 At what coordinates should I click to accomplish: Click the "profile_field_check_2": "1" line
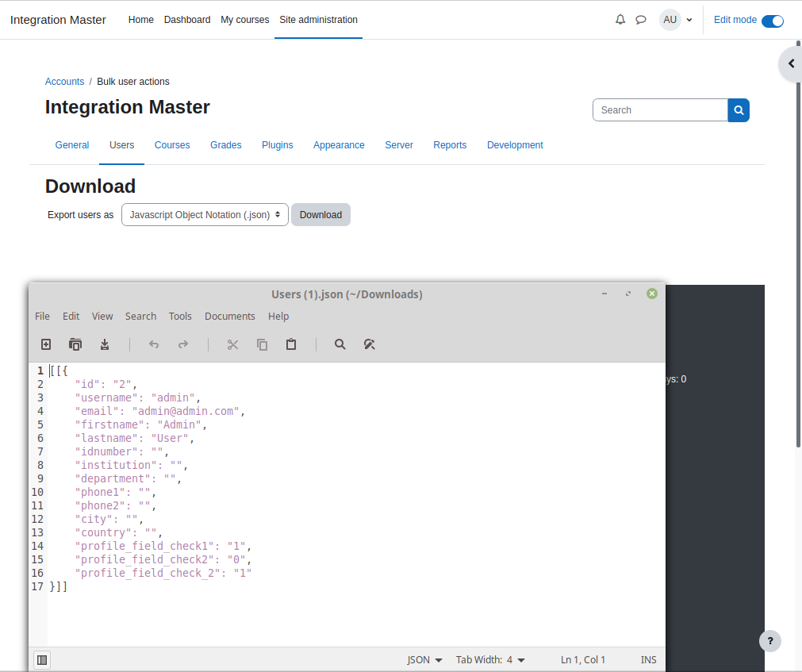point(163,574)
